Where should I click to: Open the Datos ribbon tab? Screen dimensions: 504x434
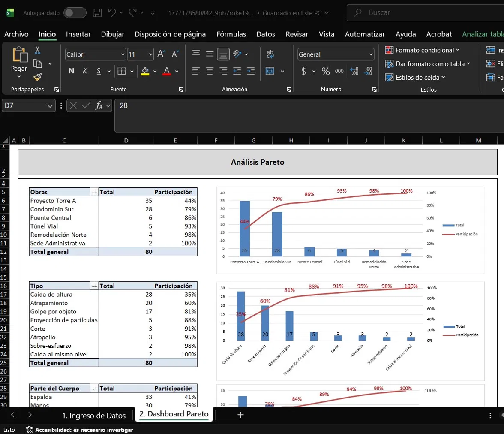coord(266,34)
